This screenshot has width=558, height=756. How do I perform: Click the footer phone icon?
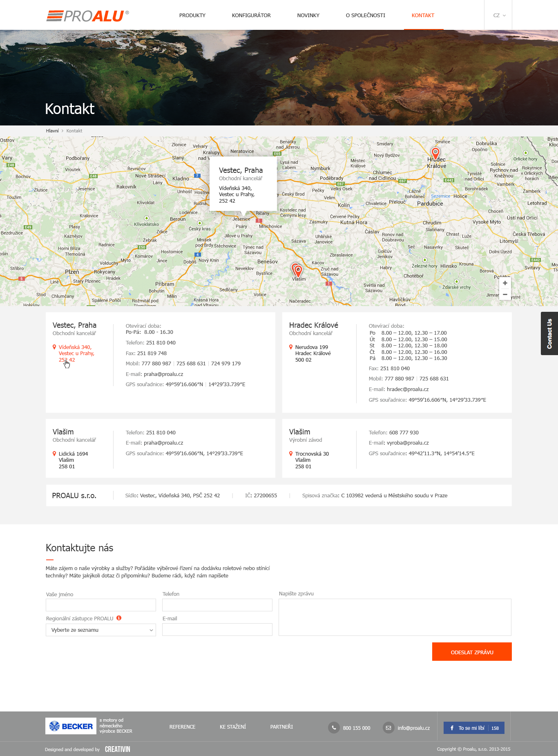(334, 728)
